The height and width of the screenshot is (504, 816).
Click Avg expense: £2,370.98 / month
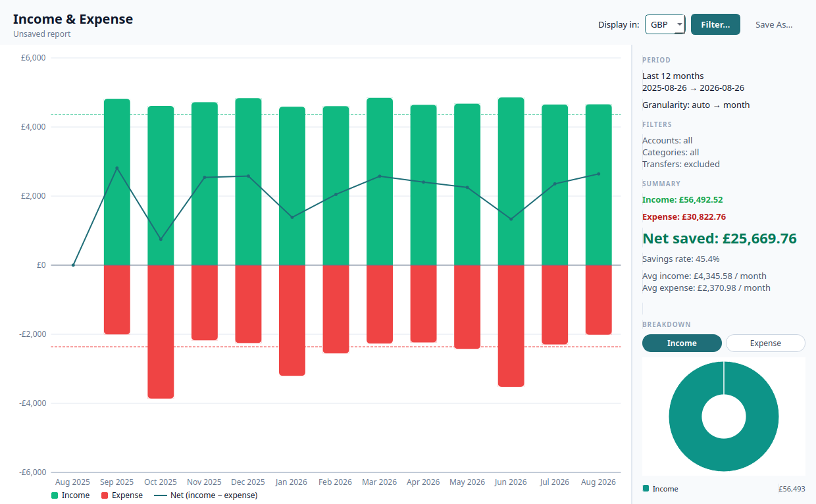706,288
